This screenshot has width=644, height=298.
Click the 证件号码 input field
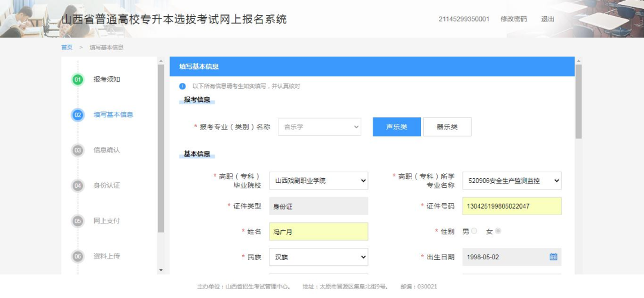click(512, 206)
